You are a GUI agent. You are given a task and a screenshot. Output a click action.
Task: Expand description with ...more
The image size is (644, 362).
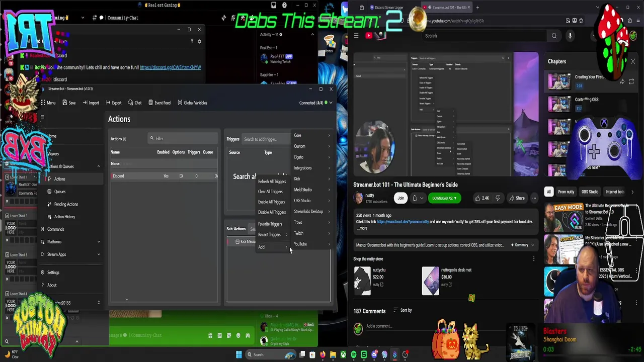coord(362,228)
